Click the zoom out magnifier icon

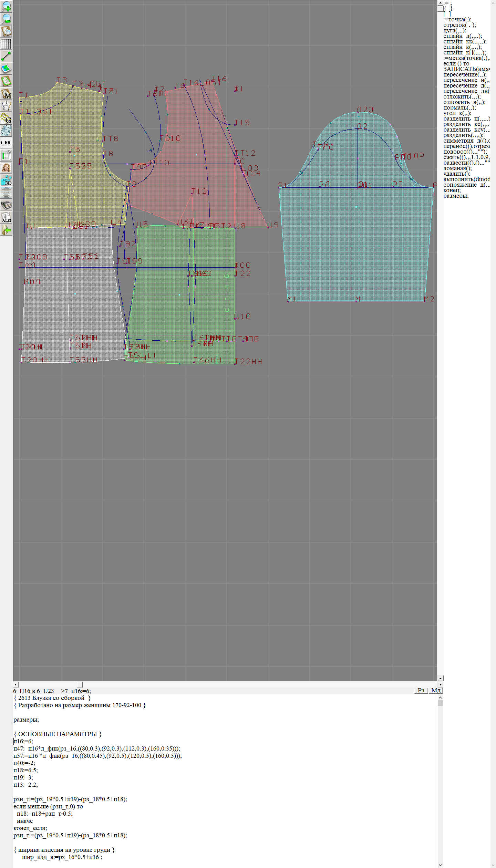tap(6, 19)
